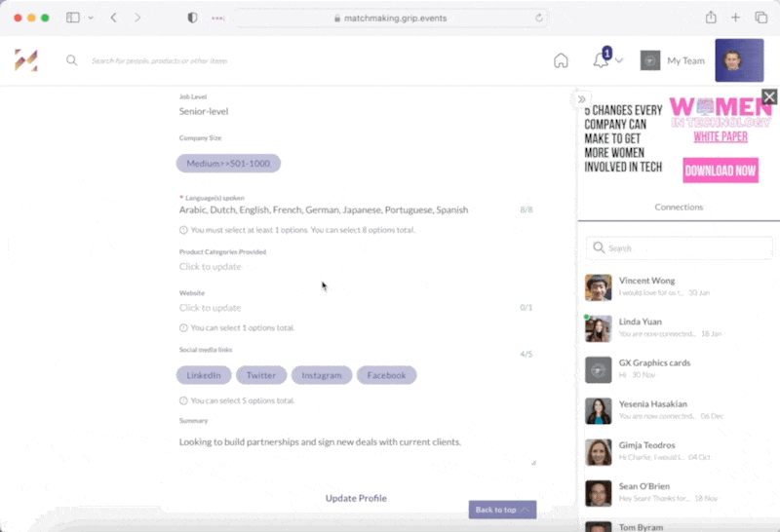This screenshot has height=532, width=780.
Task: Click Safari share icon
Action: tap(711, 18)
